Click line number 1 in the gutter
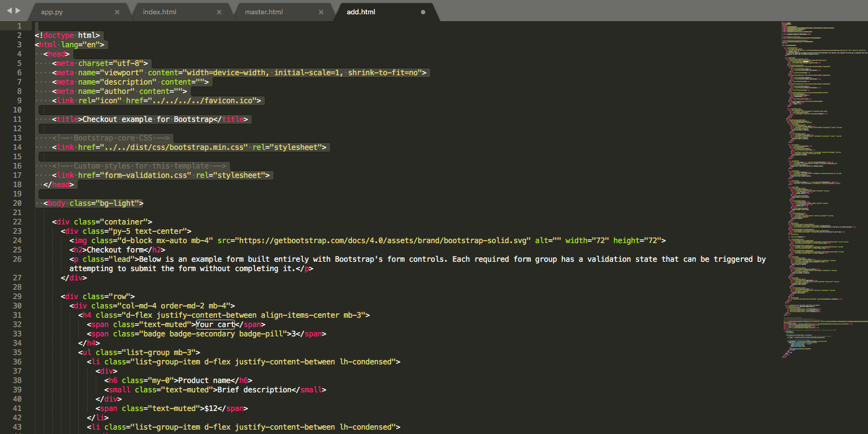868x434 pixels. pyautogui.click(x=19, y=26)
